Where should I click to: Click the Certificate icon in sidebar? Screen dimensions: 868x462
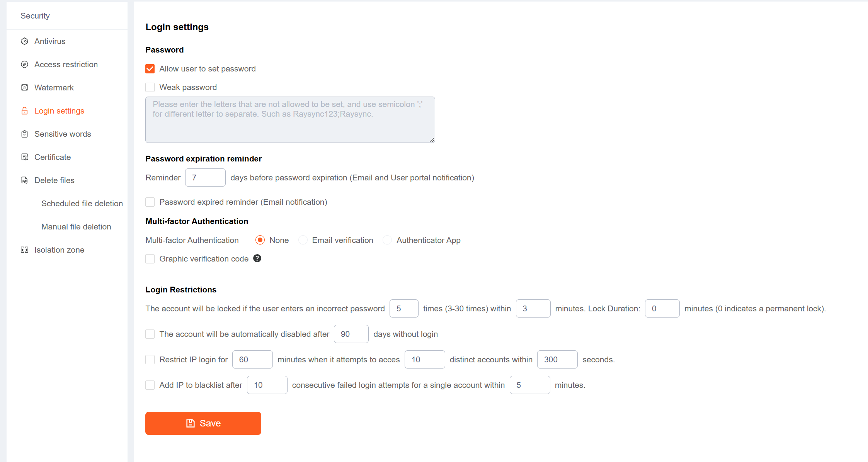[x=25, y=157]
